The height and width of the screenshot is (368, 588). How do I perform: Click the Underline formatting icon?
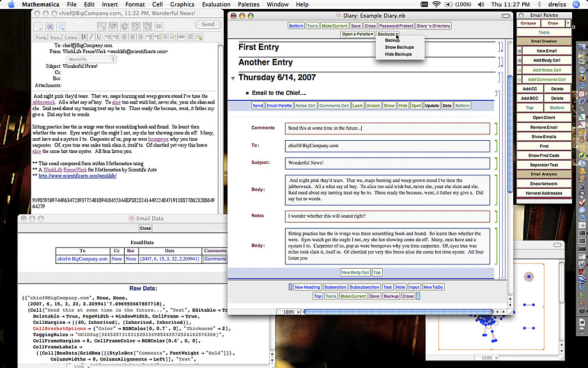99,38
